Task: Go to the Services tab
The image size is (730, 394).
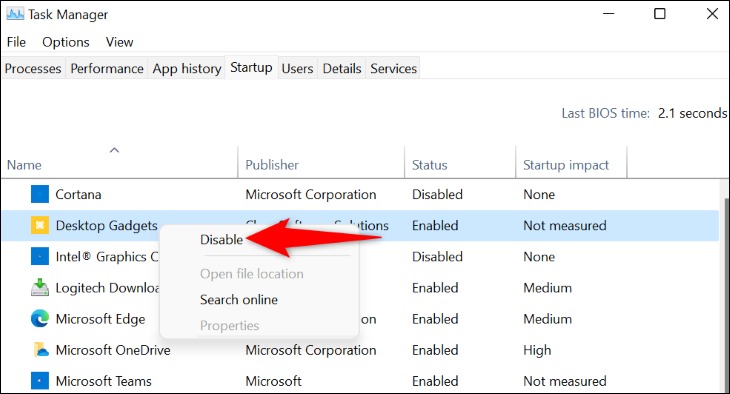Action: pyautogui.click(x=393, y=68)
